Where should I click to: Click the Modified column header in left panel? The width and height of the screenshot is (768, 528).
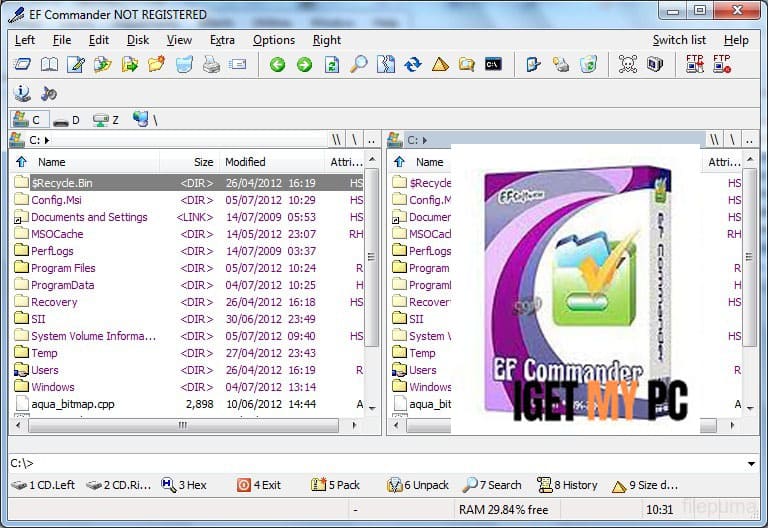271,162
